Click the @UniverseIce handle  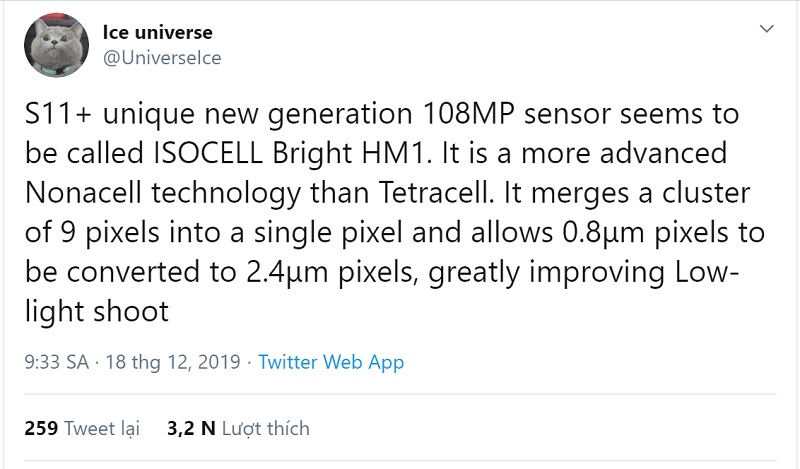pyautogui.click(x=162, y=58)
